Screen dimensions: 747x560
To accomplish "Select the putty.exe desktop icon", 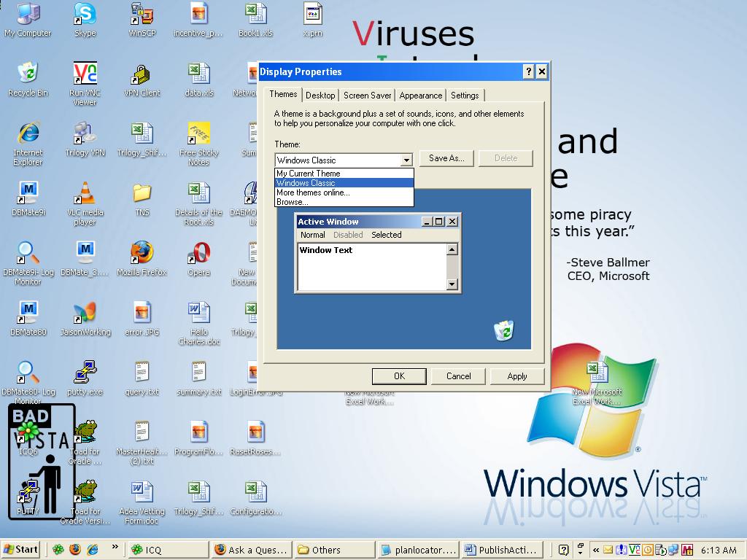I will [85, 378].
